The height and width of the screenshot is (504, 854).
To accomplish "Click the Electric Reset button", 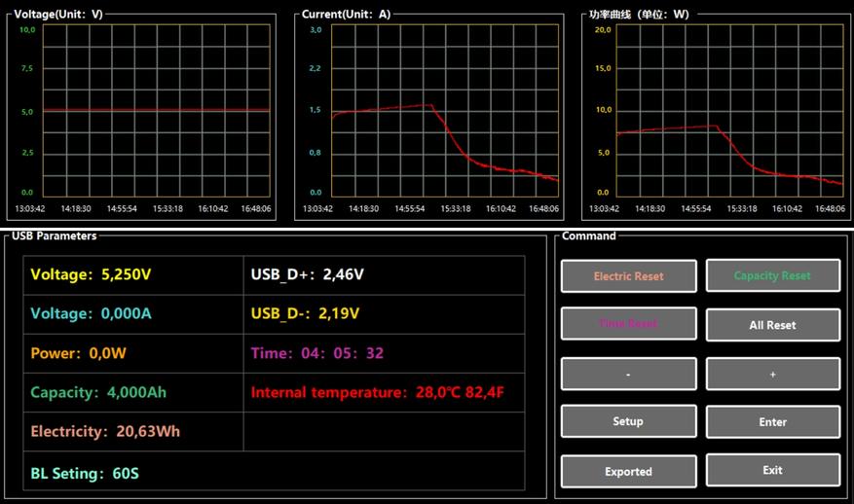I will [x=628, y=276].
